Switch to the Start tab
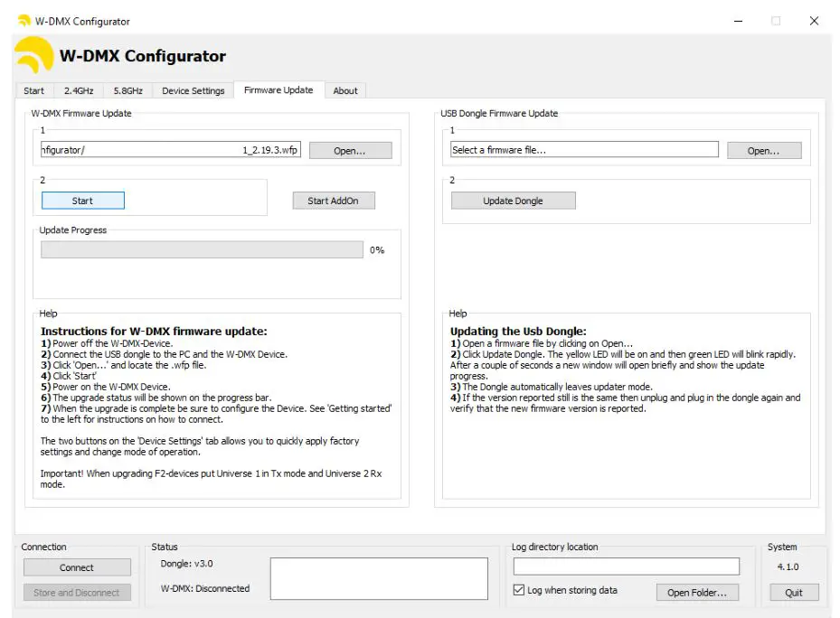 (x=34, y=90)
